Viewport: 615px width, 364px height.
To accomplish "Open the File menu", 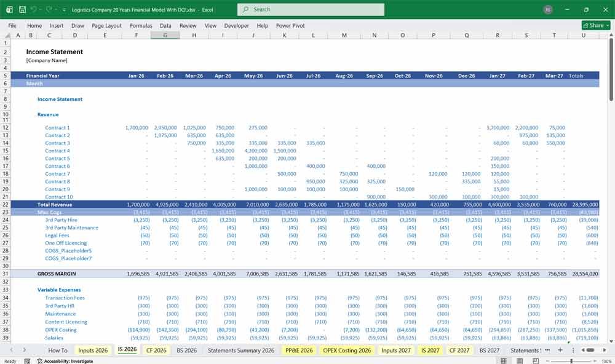I will 12,25.
